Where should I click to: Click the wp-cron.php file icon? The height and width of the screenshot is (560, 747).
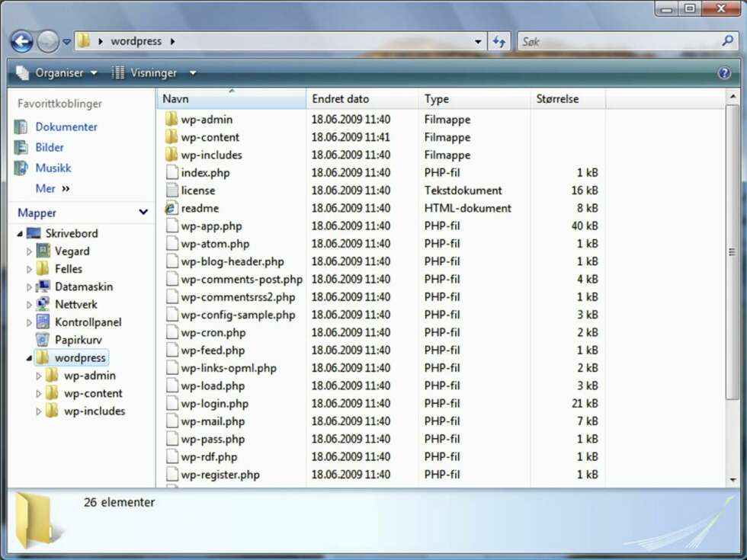172,332
